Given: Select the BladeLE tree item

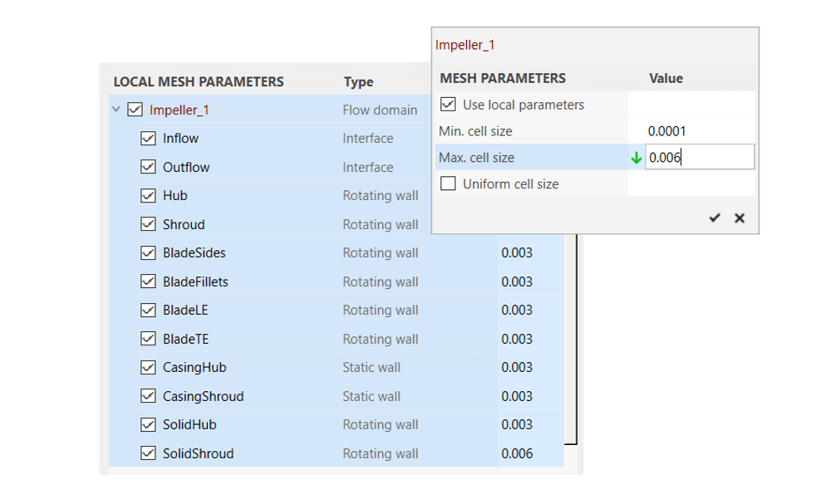Looking at the screenshot, I should coord(185,311).
